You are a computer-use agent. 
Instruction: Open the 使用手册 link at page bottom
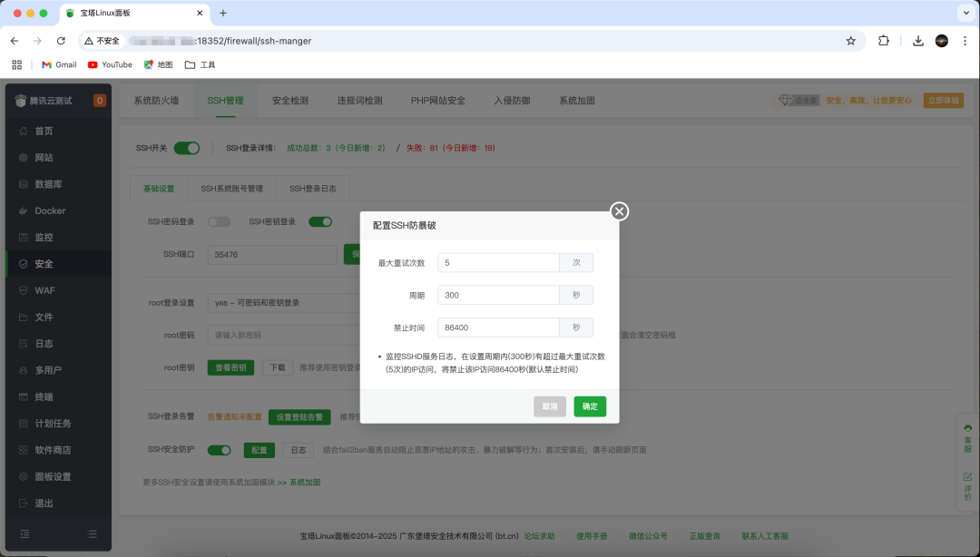point(592,535)
